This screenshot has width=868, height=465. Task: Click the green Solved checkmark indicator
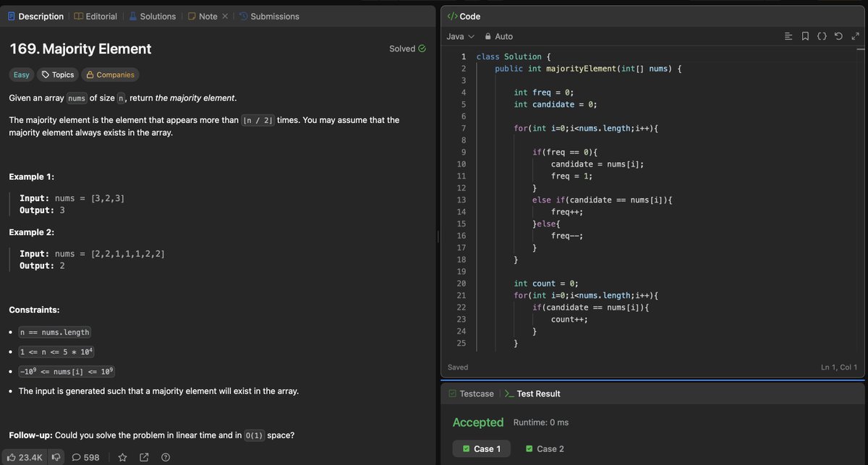422,49
